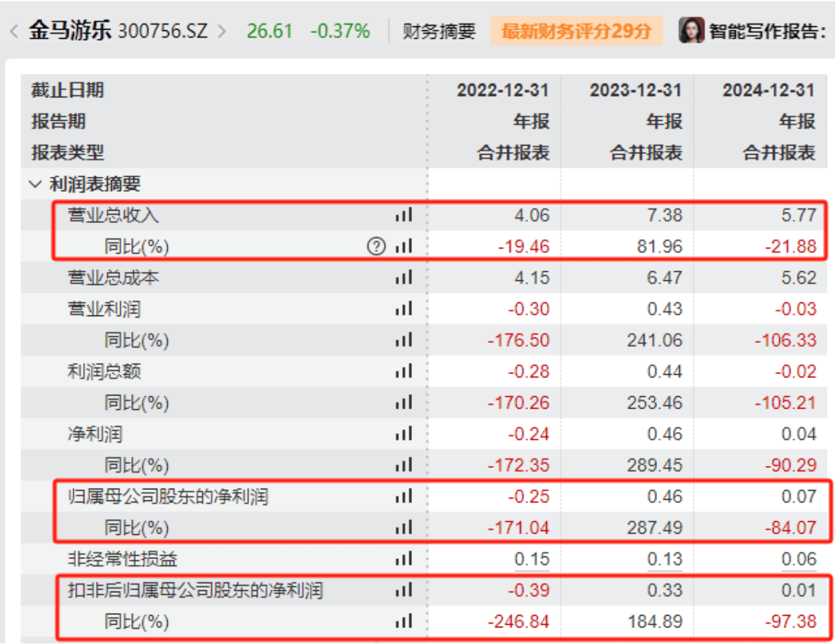Click the assistant avatar next to 智能写作报告
The width and height of the screenshot is (835, 644).
tap(691, 31)
